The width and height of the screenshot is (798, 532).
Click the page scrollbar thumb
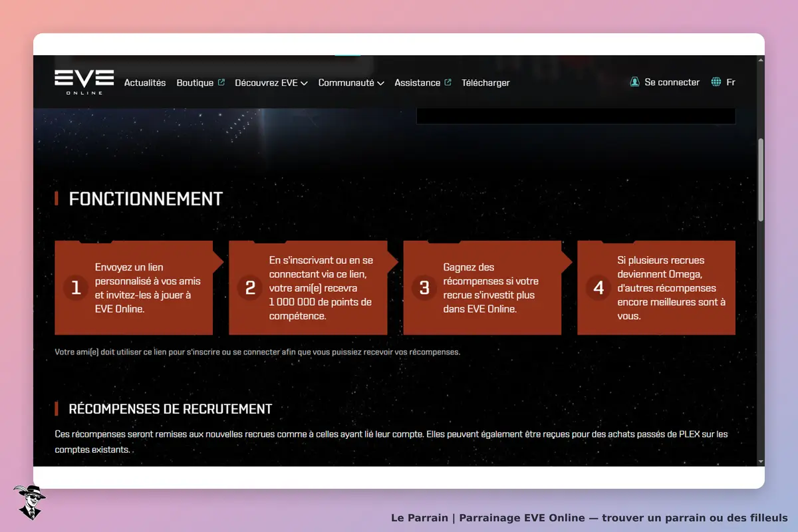click(761, 180)
